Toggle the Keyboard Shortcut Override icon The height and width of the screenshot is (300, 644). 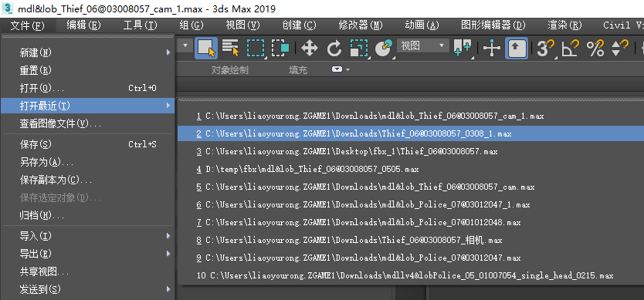pyautogui.click(x=517, y=48)
